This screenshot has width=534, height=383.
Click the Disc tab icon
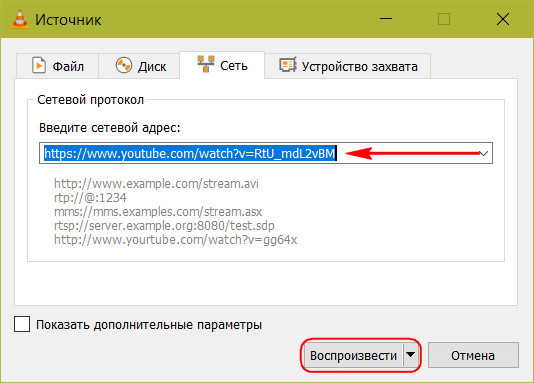124,65
